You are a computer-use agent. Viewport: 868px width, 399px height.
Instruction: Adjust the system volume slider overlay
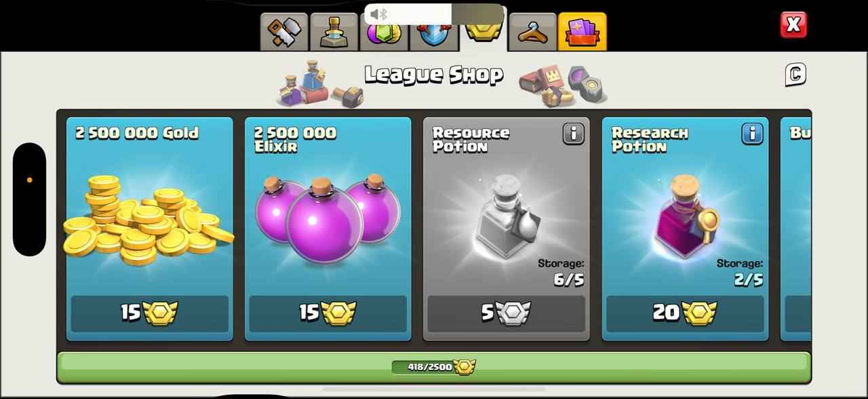pos(434,14)
